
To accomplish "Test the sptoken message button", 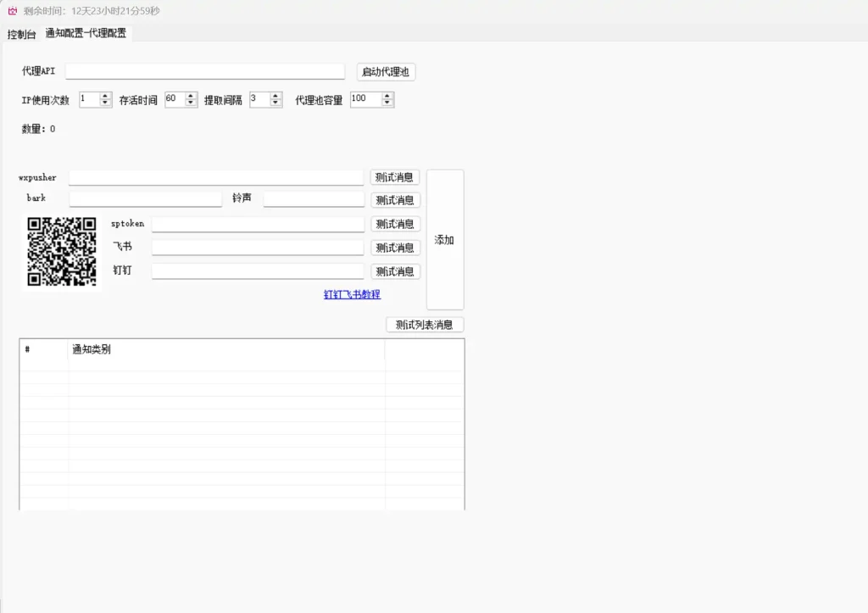I will tap(395, 224).
